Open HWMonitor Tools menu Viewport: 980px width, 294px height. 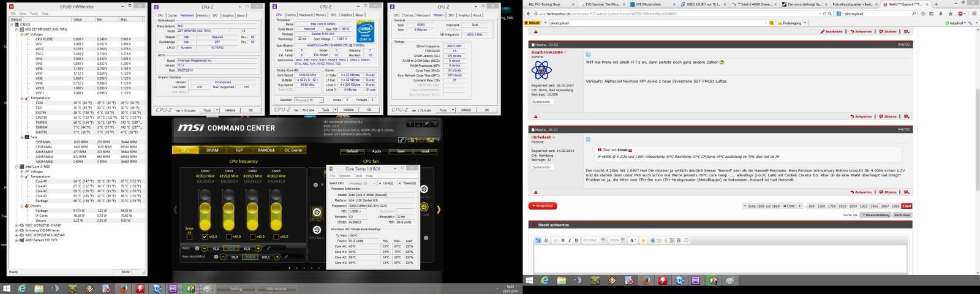[34, 13]
